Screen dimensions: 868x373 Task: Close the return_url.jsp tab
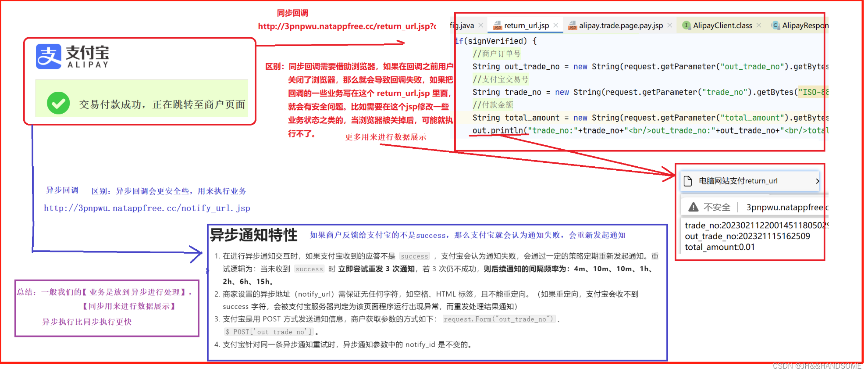(x=555, y=25)
